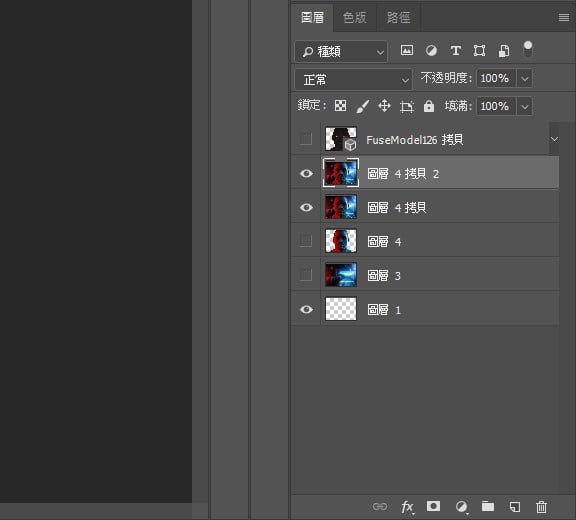576x520 pixels.
Task: Filter layers by pixel image type
Action: (x=407, y=50)
